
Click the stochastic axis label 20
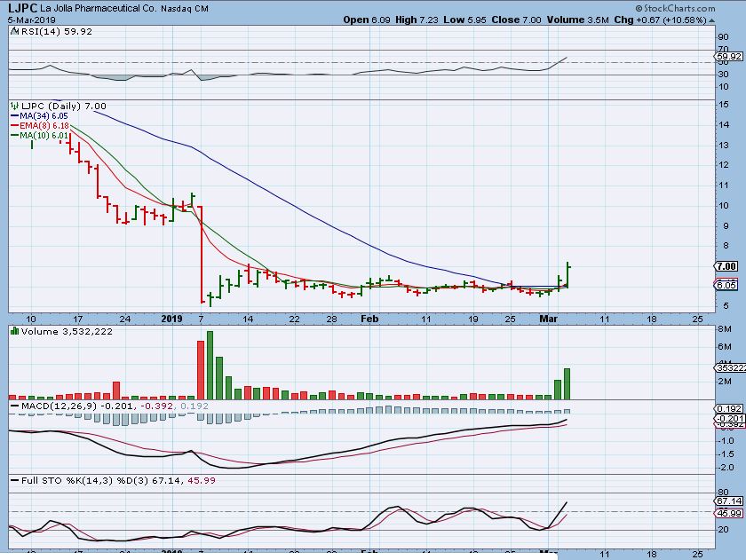coord(723,529)
